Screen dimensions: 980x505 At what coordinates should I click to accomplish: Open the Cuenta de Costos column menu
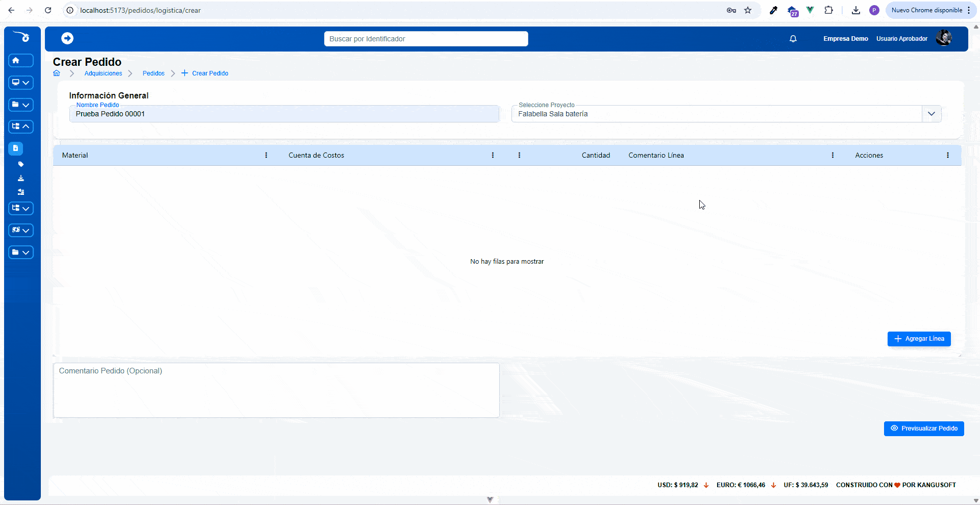(x=493, y=155)
